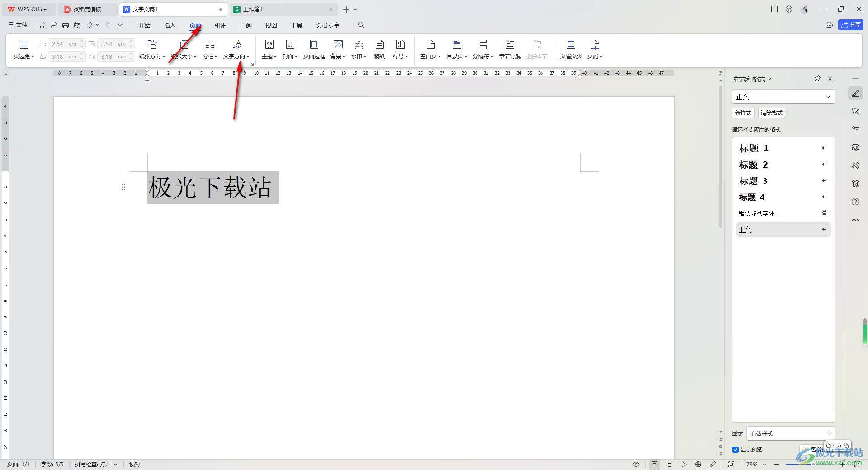Image resolution: width=868 pixels, height=470 pixels.
Task: Switch to web layout globe icon
Action: point(698,464)
